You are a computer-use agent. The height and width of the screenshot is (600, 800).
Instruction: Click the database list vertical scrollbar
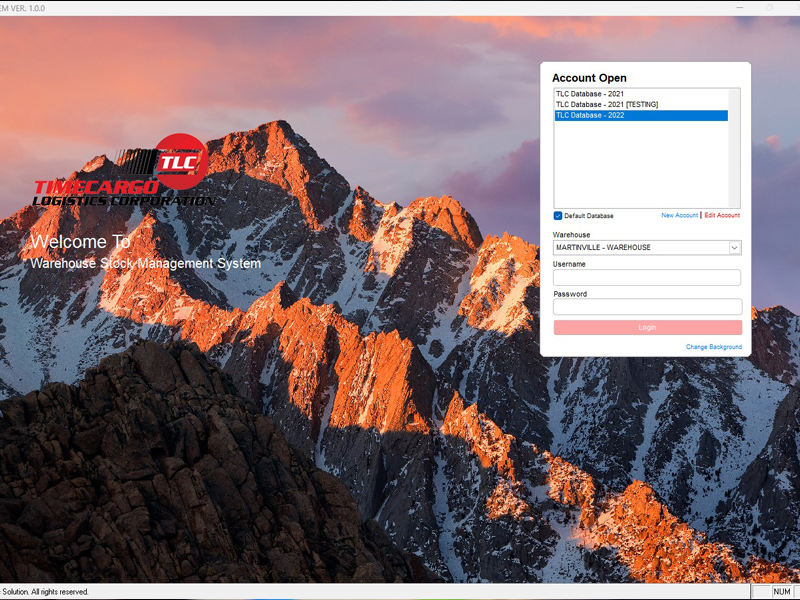[x=735, y=148]
